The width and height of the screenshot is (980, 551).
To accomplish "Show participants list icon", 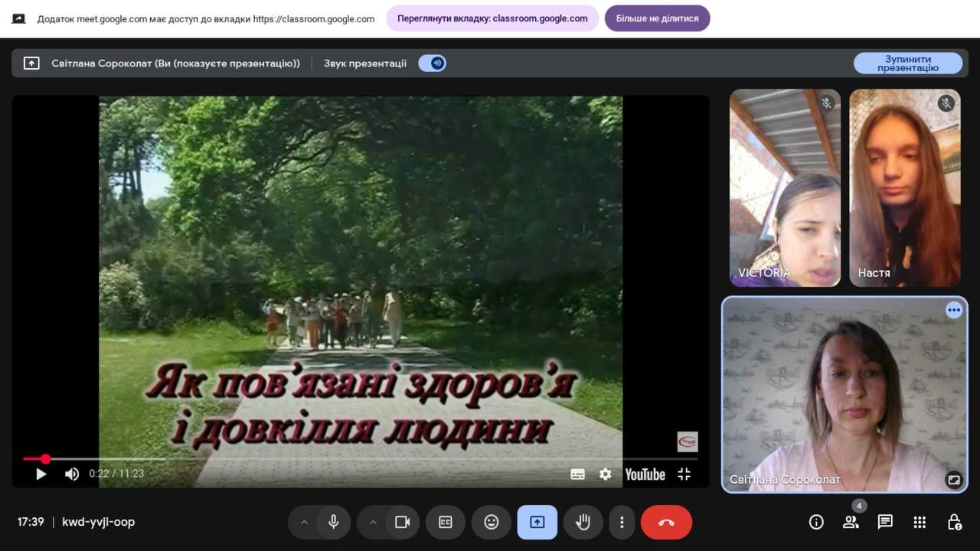I will click(851, 522).
